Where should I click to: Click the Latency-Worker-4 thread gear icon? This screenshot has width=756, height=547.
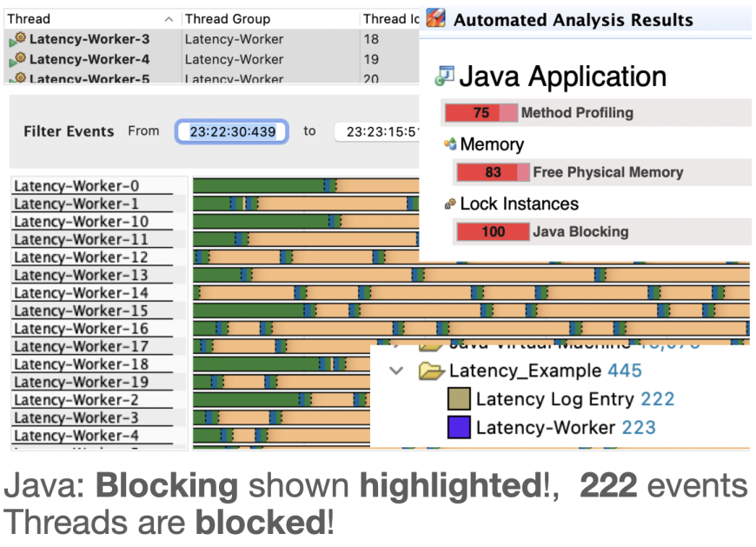pos(17,59)
